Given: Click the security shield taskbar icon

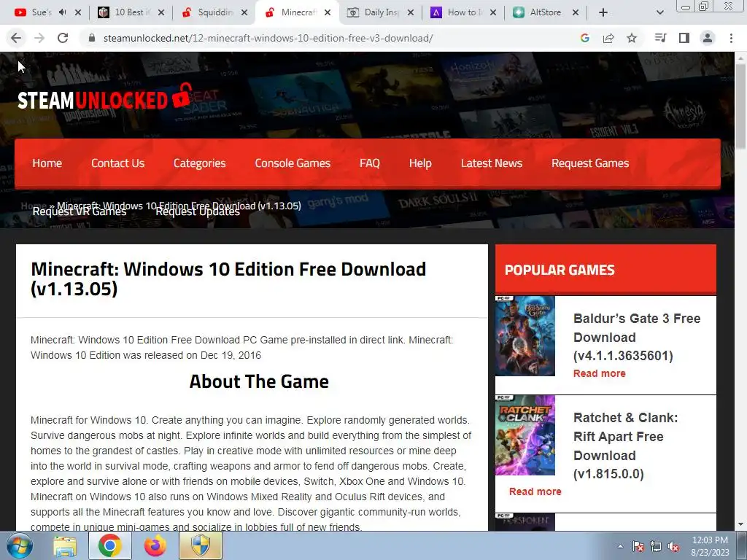Looking at the screenshot, I should (201, 545).
